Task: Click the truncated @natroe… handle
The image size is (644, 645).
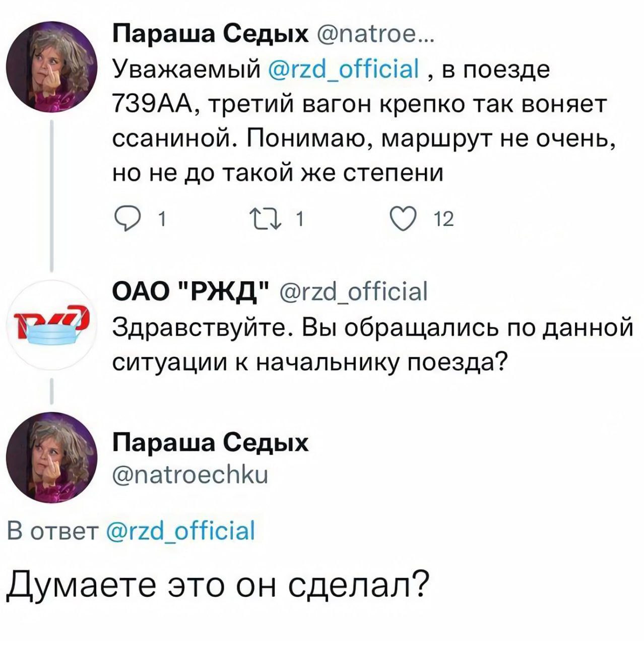Action: [x=372, y=36]
